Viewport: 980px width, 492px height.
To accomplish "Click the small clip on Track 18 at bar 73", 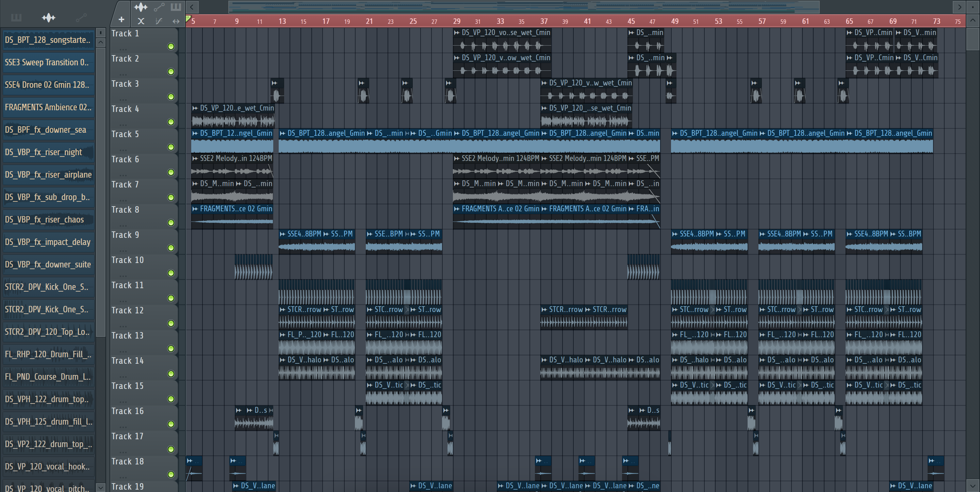I will click(x=936, y=469).
